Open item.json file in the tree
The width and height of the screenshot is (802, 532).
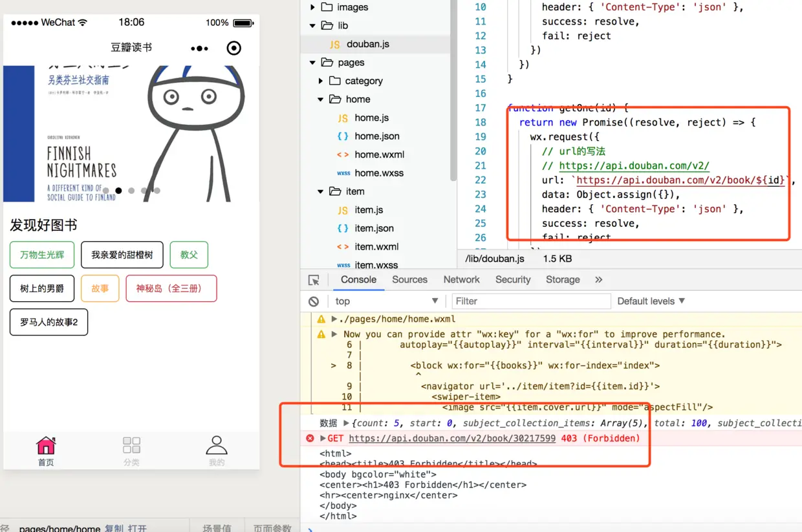[x=374, y=228]
